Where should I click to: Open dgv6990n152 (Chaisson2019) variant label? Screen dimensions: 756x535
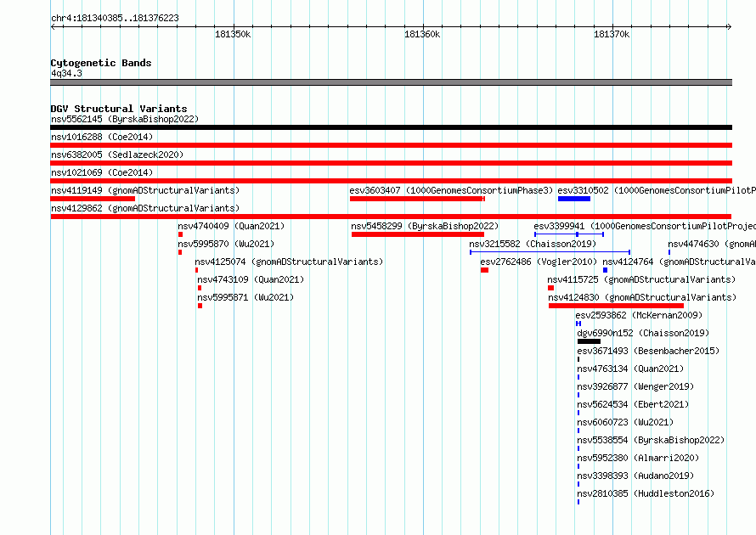(643, 333)
